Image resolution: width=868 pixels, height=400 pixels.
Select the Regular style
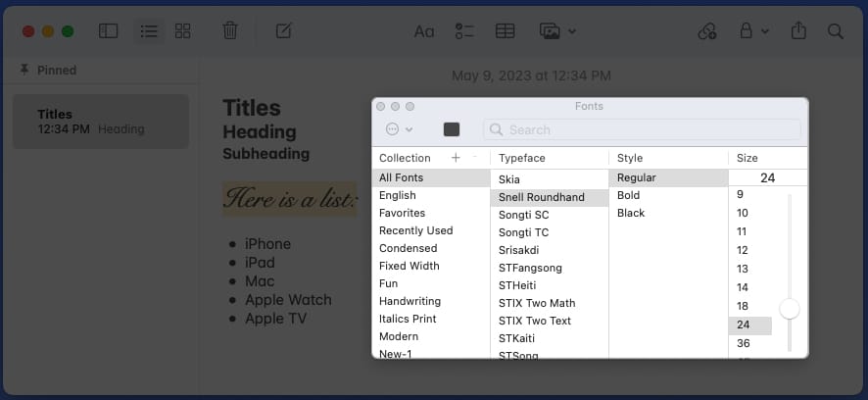668,177
